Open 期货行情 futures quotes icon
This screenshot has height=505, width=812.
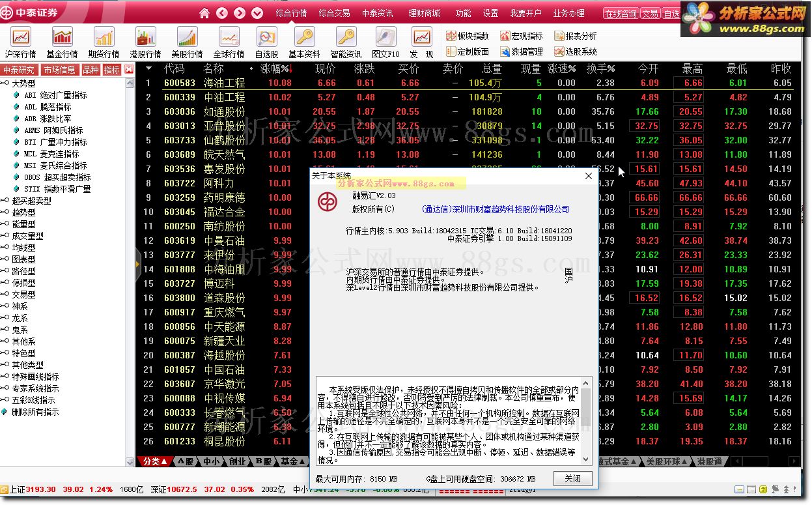104,43
